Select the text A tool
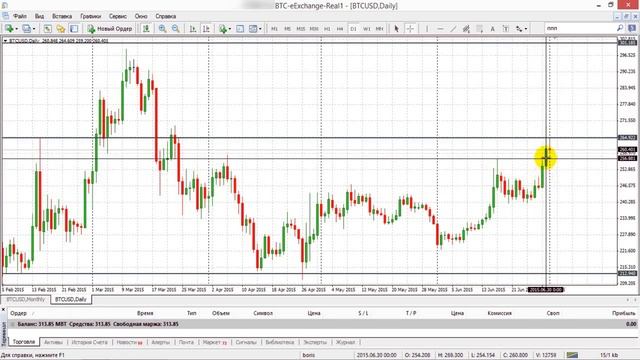Image resolution: width=640 pixels, height=360 pixels. [x=492, y=29]
